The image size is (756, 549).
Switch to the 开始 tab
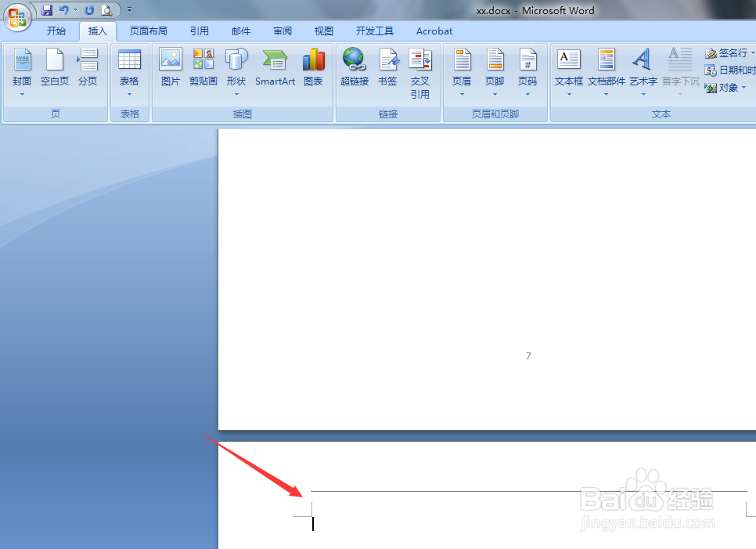(x=56, y=31)
